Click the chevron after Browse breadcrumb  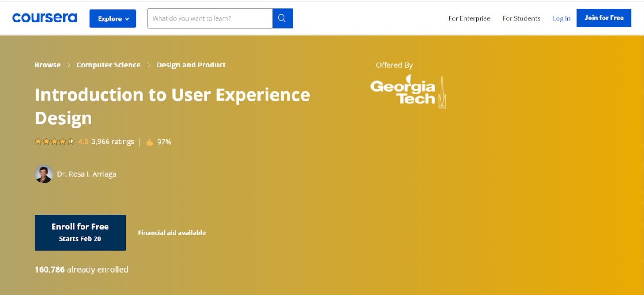click(68, 65)
